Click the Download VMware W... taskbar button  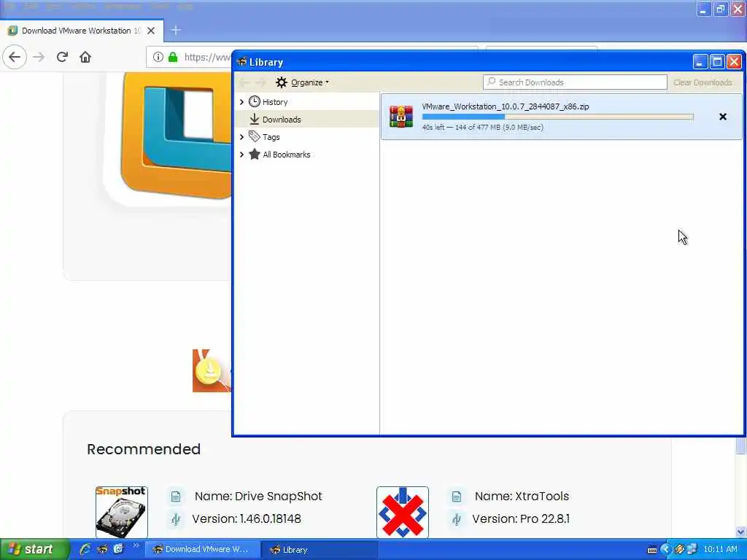click(202, 550)
